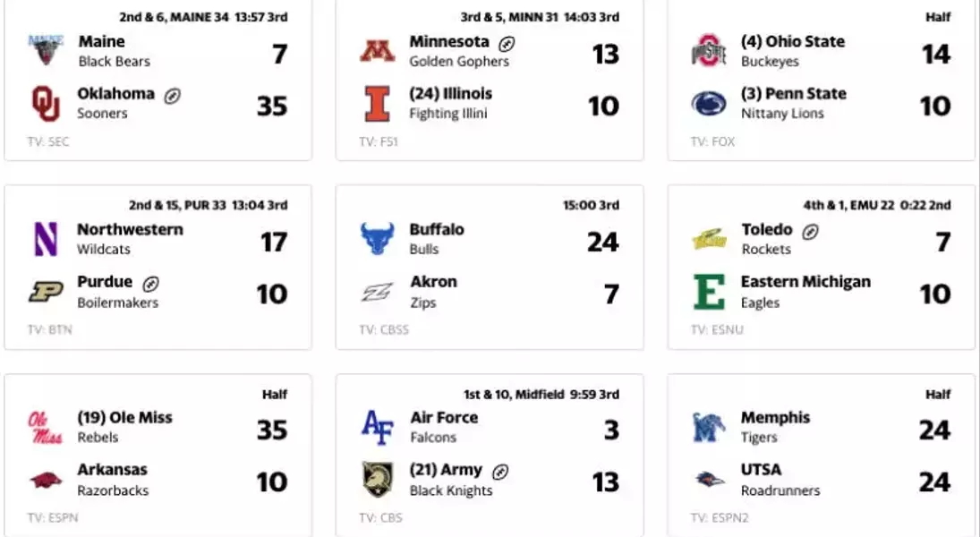Click the Oklahoma Sooners logo
The image size is (980, 537).
point(46,104)
